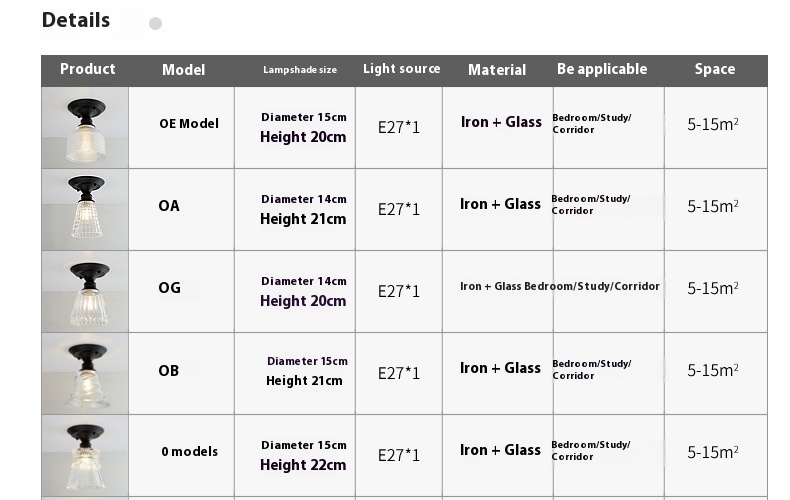790x500 pixels.
Task: Click the OE Model lamp thumbnail
Action: 85,128
